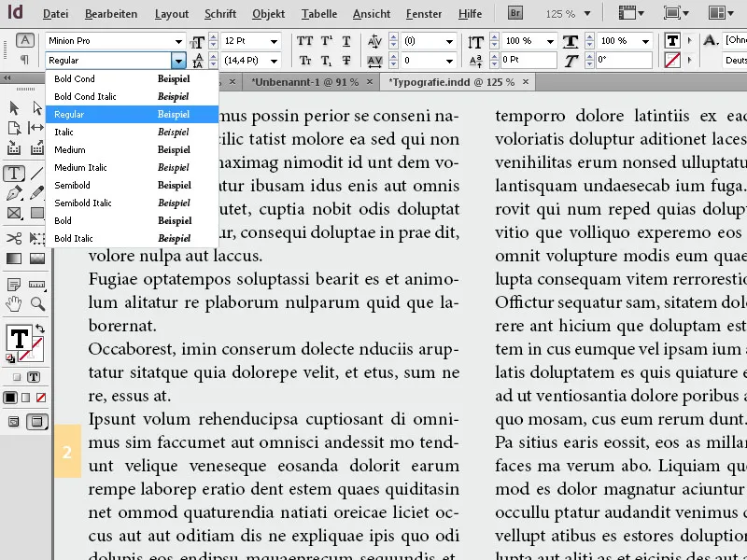Select the Scissors tool
This screenshot has width=747, height=560.
(x=13, y=237)
